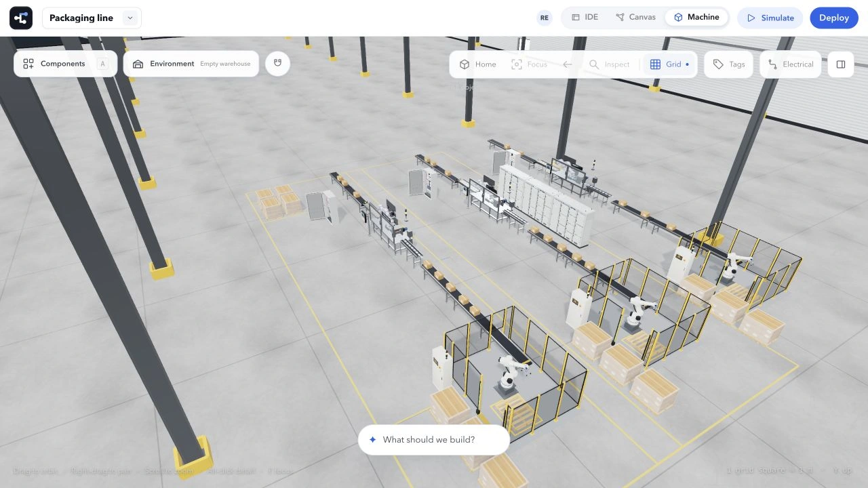Screen dimensions: 868x488
Task: Switch to the Canvas tab
Action: (635, 18)
